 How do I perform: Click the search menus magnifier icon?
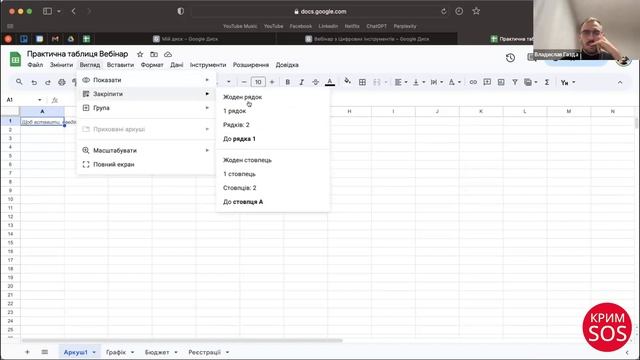[x=19, y=82]
